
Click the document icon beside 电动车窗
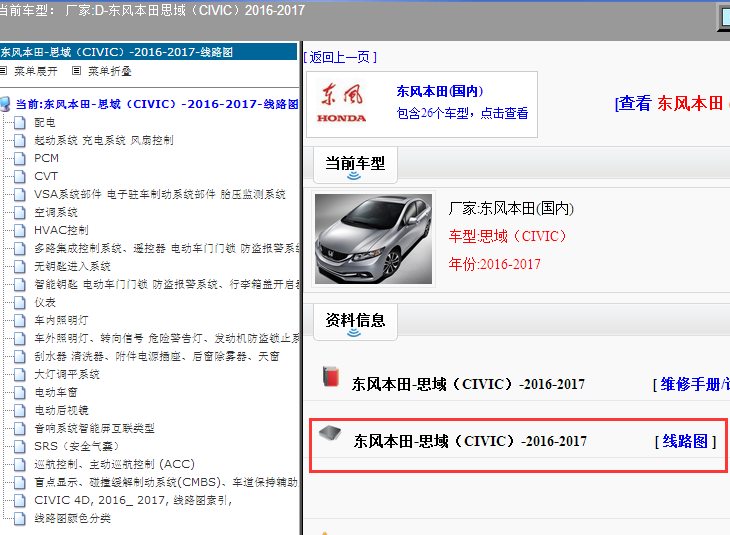(x=20, y=393)
